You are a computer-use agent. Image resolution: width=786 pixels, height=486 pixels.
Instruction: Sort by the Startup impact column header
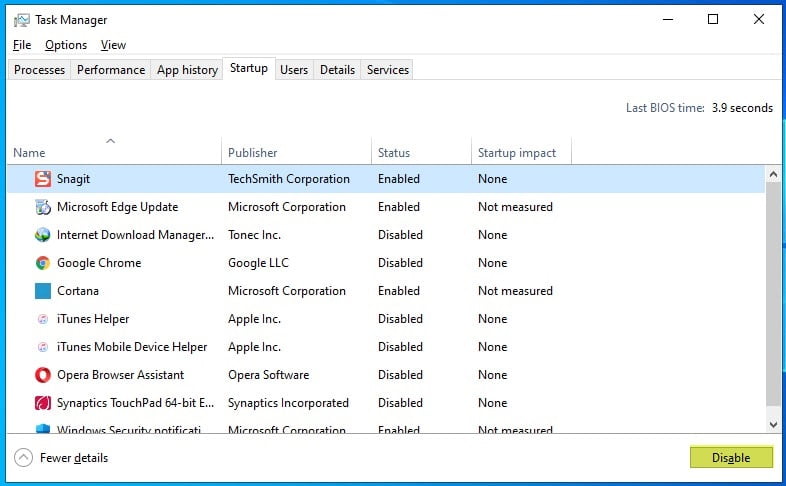point(521,152)
